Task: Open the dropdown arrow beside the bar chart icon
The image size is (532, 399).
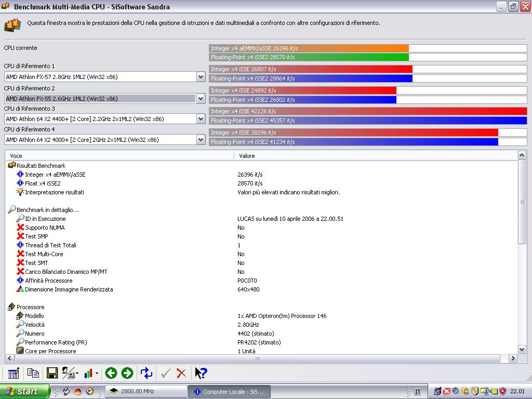Action: click(97, 374)
